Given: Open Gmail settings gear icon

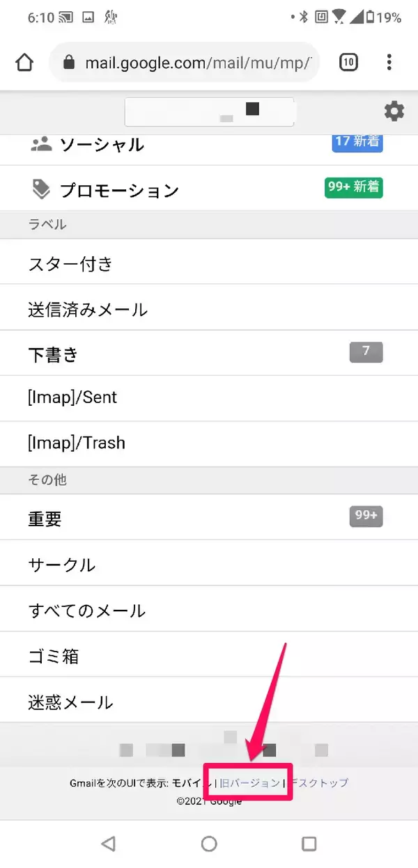Looking at the screenshot, I should click(x=394, y=111).
